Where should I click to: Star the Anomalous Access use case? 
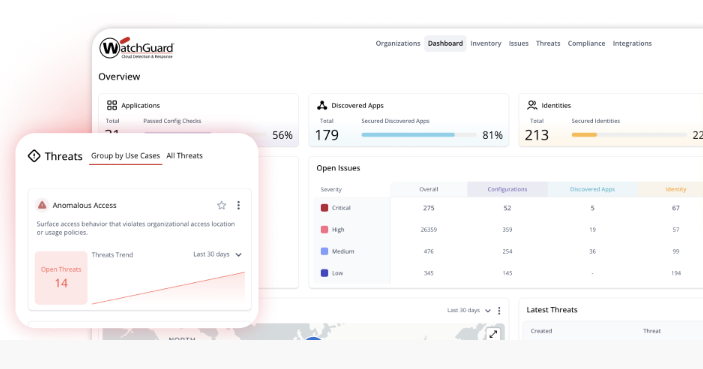(221, 205)
